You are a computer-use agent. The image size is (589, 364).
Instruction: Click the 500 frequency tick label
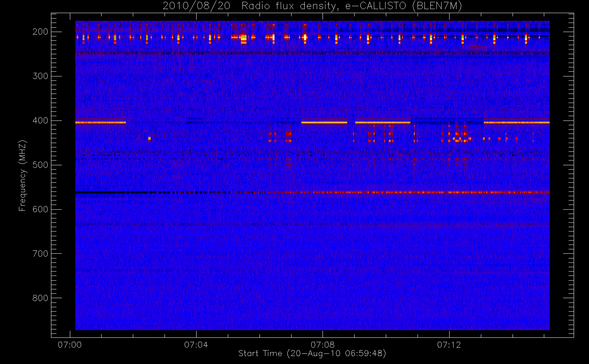[x=40, y=165]
